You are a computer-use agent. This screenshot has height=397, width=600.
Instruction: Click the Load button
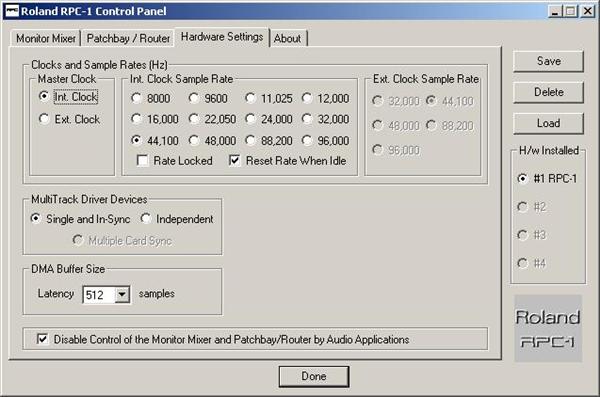coord(548,123)
